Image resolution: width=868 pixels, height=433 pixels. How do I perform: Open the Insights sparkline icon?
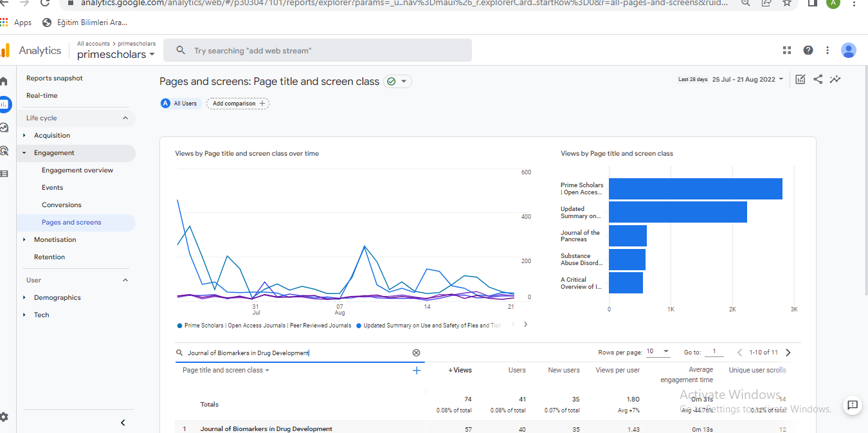835,79
